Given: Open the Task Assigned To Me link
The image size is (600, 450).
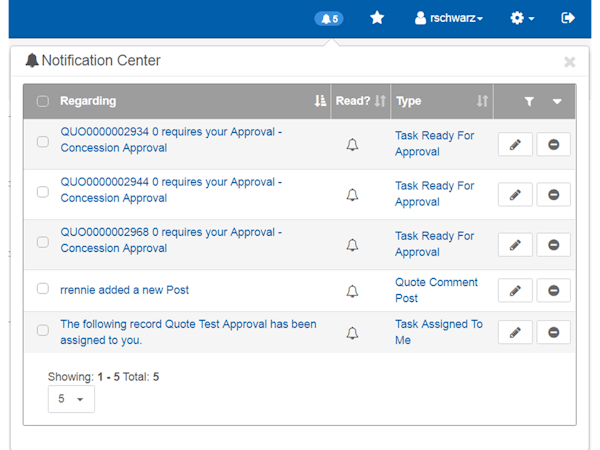Looking at the screenshot, I should click(x=438, y=332).
